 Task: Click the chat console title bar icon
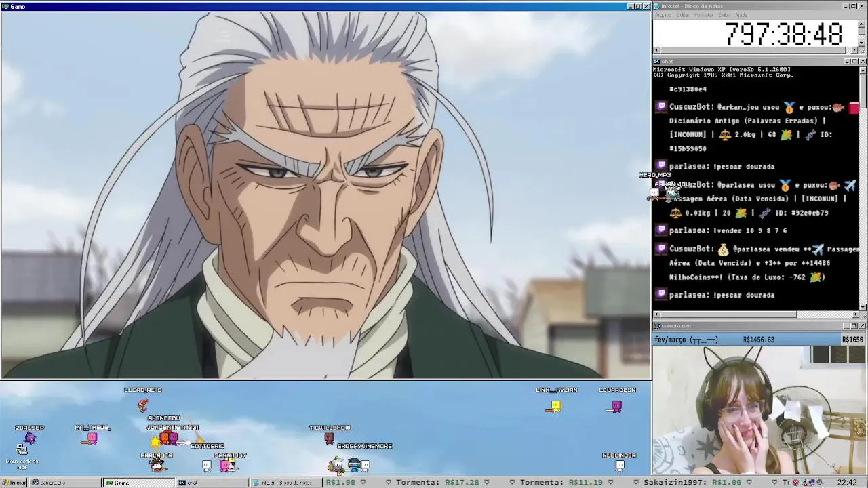[x=656, y=62]
